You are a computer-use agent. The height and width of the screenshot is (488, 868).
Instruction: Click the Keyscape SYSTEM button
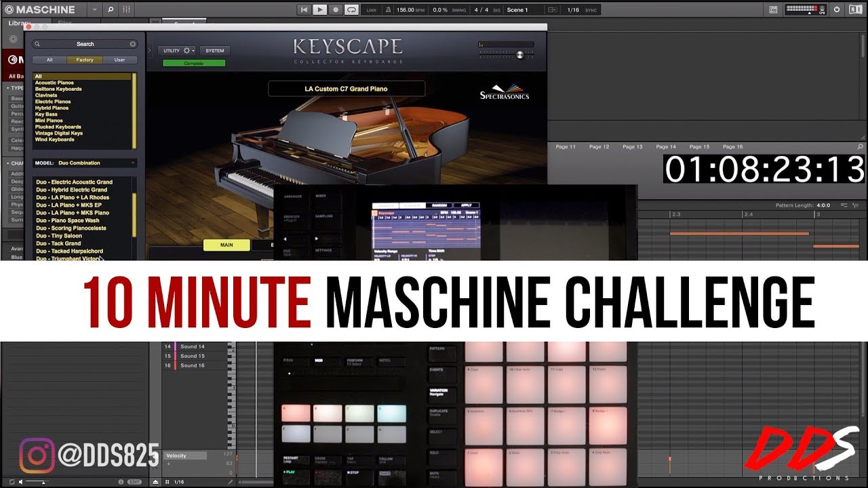pos(215,51)
